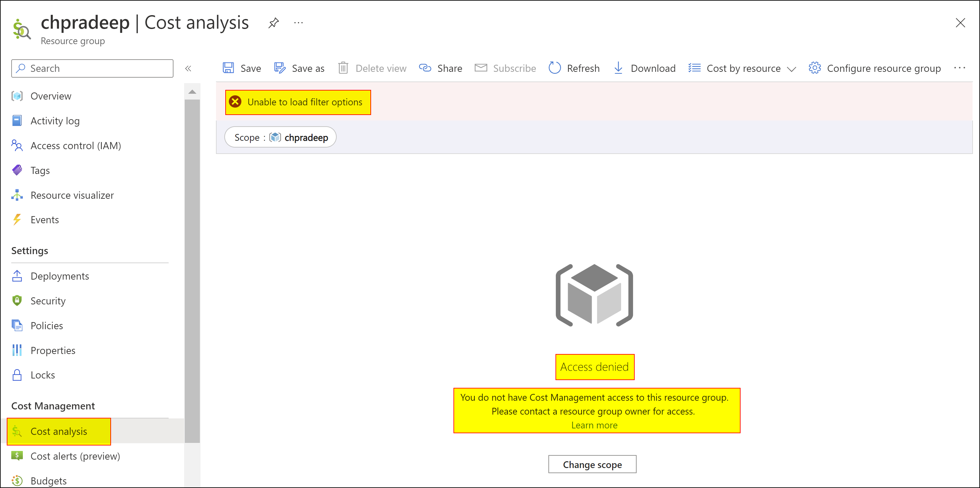The image size is (980, 488).
Task: Open the Resource visualizer
Action: [72, 195]
